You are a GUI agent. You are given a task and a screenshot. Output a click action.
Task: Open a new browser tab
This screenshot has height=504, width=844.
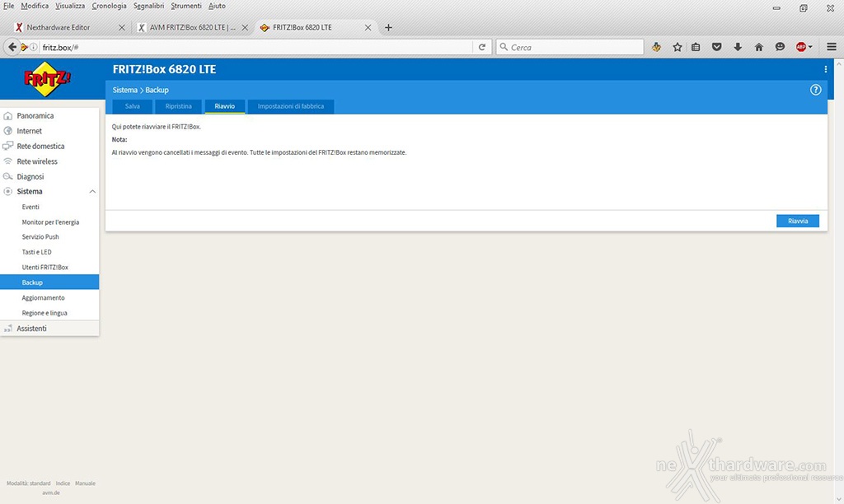click(x=388, y=27)
